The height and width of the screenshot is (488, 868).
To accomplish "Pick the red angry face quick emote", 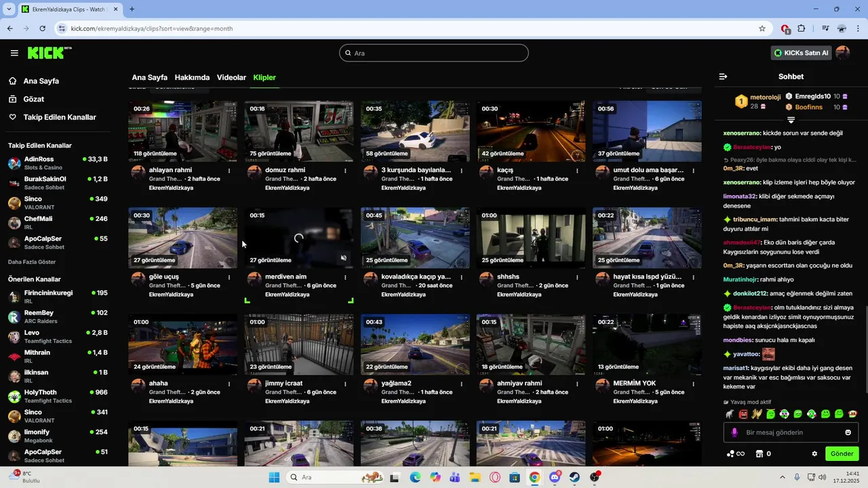I will click(743, 413).
